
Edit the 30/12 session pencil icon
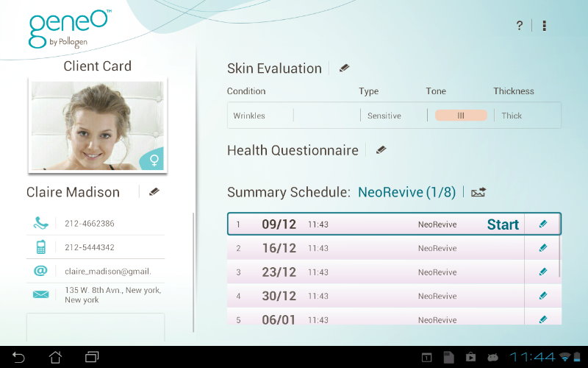[x=543, y=296]
